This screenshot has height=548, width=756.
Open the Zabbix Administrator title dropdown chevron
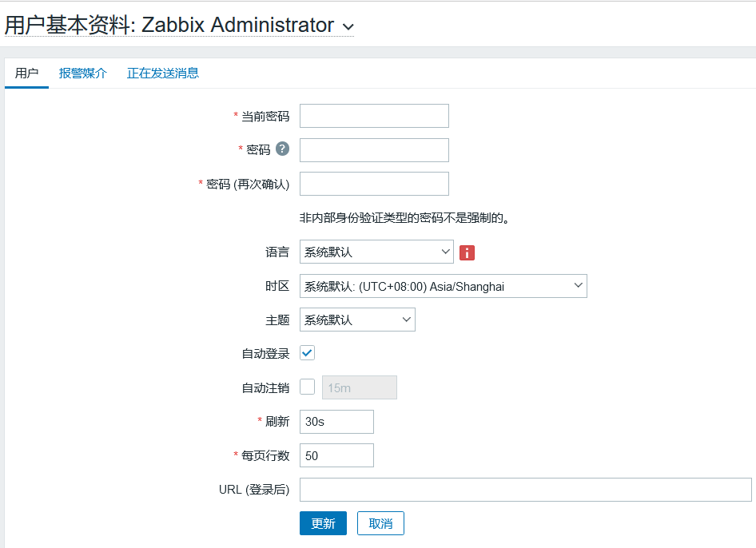[x=348, y=26]
